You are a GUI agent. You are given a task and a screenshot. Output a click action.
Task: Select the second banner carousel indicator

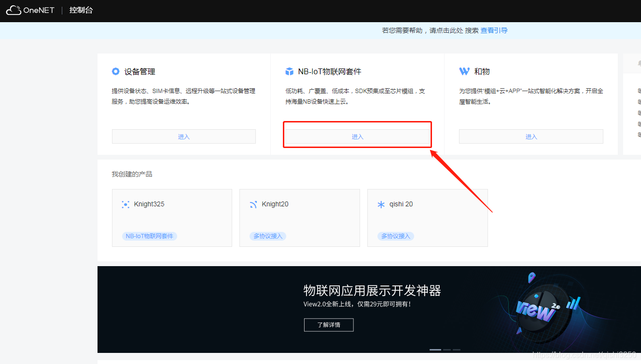click(x=447, y=350)
